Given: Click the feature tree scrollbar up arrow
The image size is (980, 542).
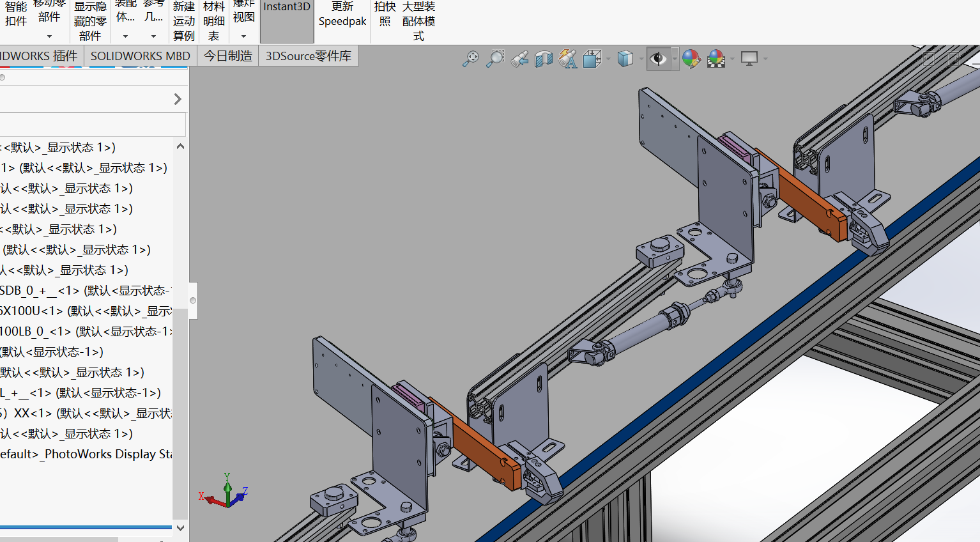Looking at the screenshot, I should click(x=180, y=146).
